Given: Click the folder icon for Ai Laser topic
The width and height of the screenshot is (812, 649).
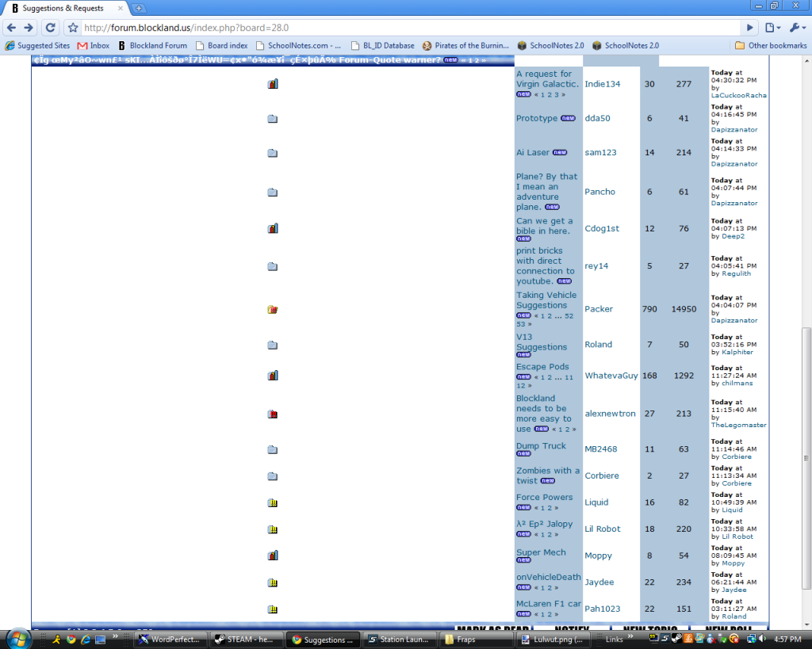Looking at the screenshot, I should [273, 153].
